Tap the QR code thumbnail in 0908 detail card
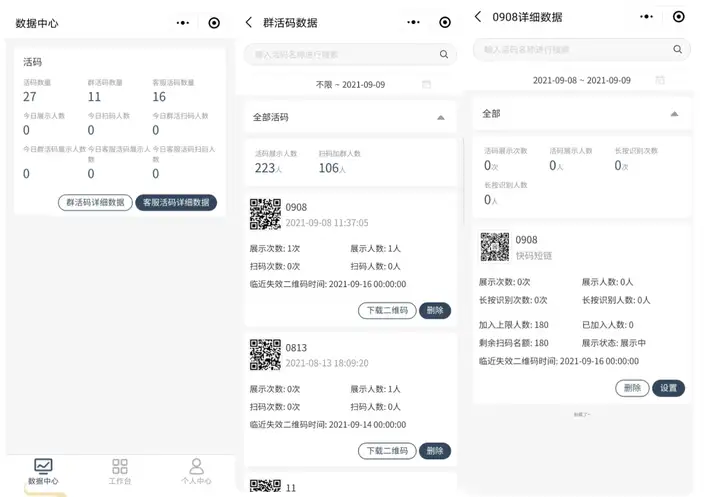Screen dimensions: 720x497 point(495,247)
